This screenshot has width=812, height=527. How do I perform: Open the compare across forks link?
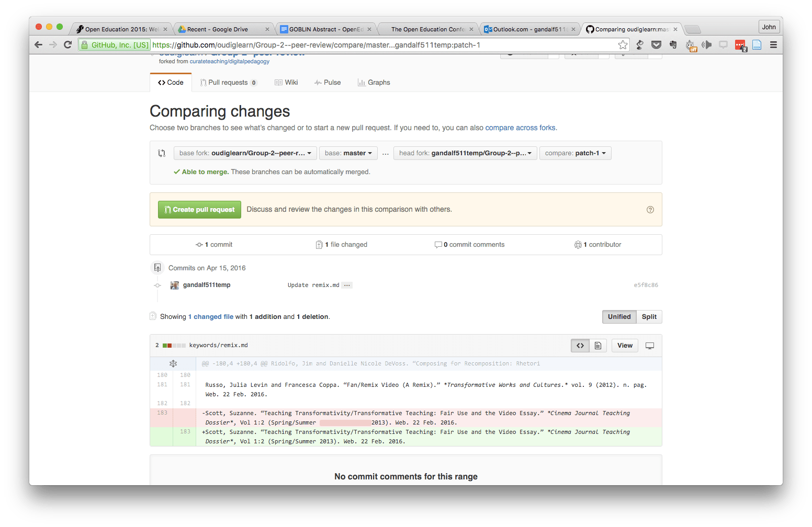520,127
